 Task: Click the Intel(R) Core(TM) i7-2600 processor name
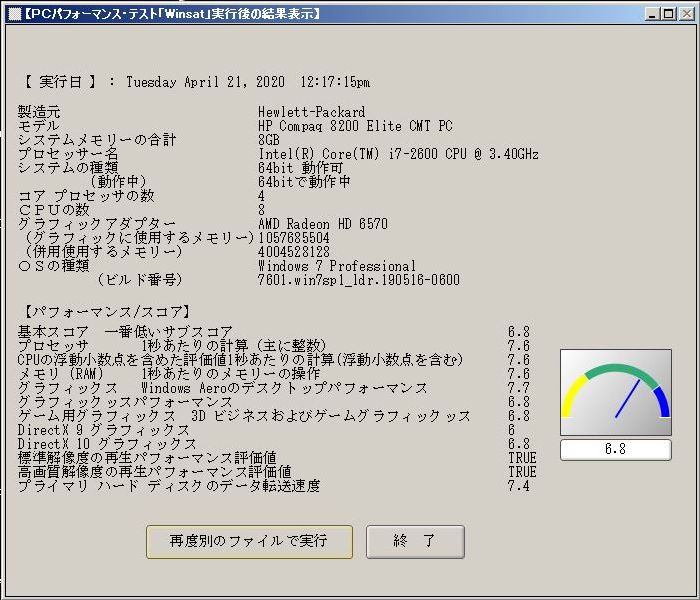click(398, 154)
